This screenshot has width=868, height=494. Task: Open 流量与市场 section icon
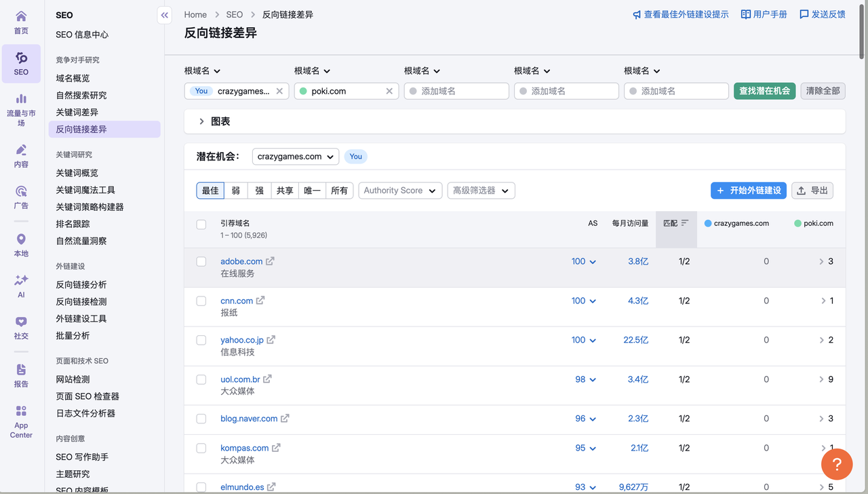click(x=21, y=110)
